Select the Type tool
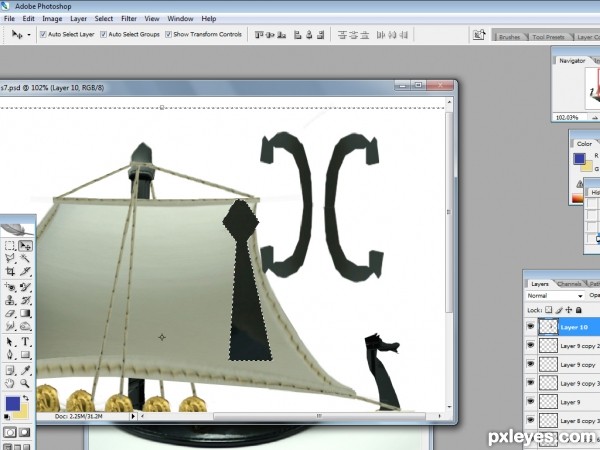Viewport: 600px width, 450px height. coord(25,341)
